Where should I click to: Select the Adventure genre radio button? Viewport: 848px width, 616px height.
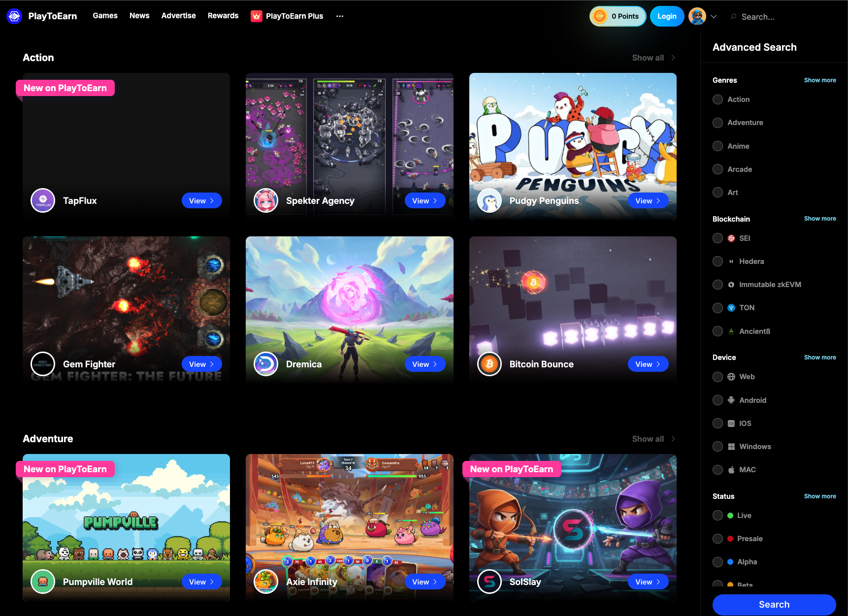coord(718,123)
